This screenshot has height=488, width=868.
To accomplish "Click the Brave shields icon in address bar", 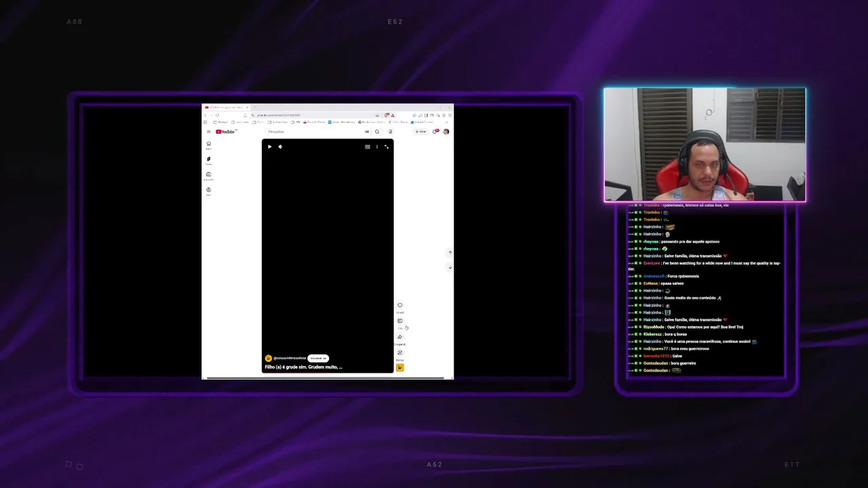I will coord(387,115).
